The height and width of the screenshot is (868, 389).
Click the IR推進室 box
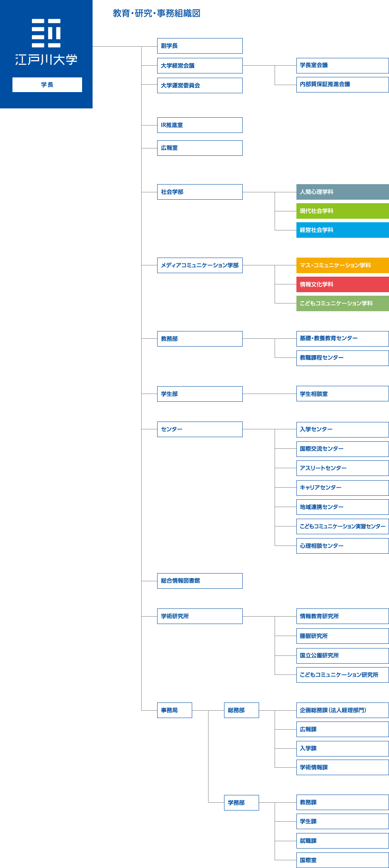pyautogui.click(x=200, y=125)
